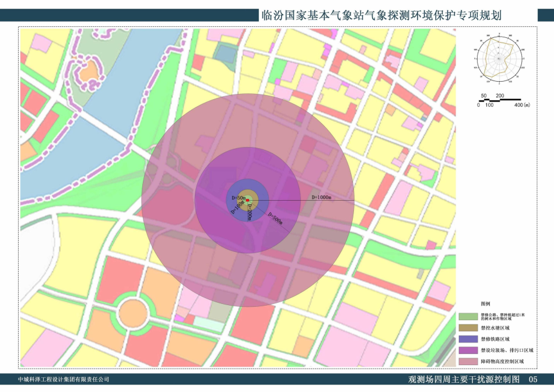
Task: Click the 图例 legend heading
Action: [x=485, y=304]
